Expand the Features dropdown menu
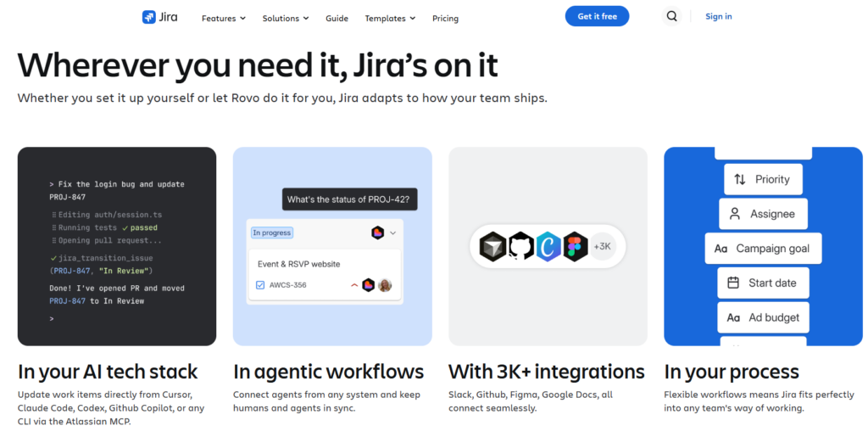The height and width of the screenshot is (437, 868). [x=223, y=19]
